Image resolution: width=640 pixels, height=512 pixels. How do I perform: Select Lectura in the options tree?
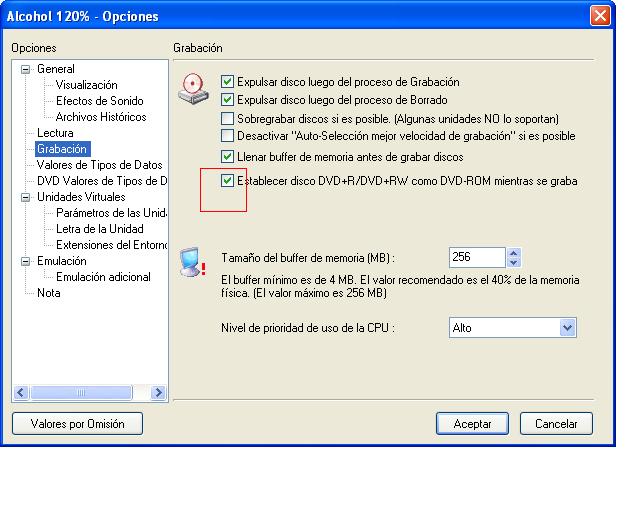click(55, 133)
